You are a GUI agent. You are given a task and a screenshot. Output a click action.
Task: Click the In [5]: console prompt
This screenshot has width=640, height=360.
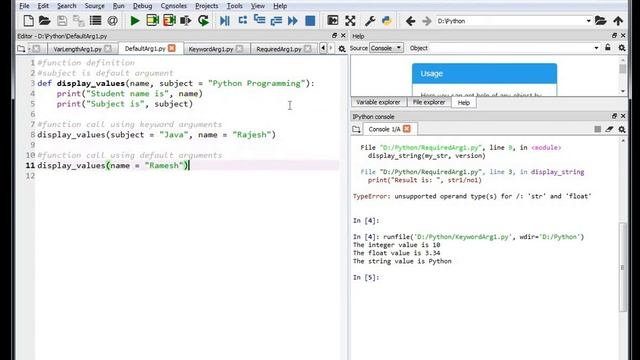tap(366, 277)
